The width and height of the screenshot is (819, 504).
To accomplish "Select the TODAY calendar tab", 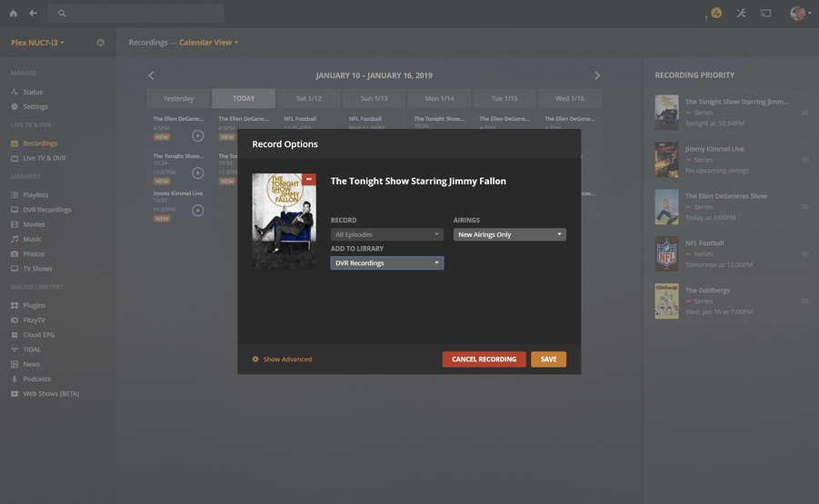I will pos(244,98).
